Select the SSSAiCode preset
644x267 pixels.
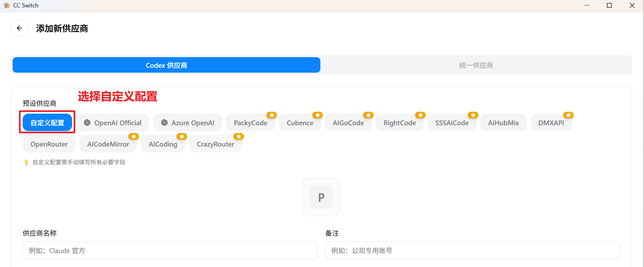coord(452,122)
